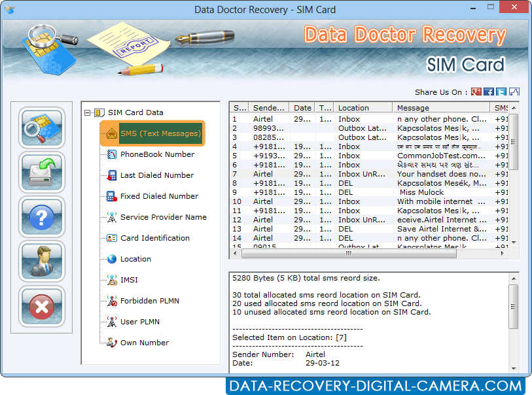Click the Service Provider tower icon
This screenshot has height=395, width=532.
pyautogui.click(x=112, y=217)
